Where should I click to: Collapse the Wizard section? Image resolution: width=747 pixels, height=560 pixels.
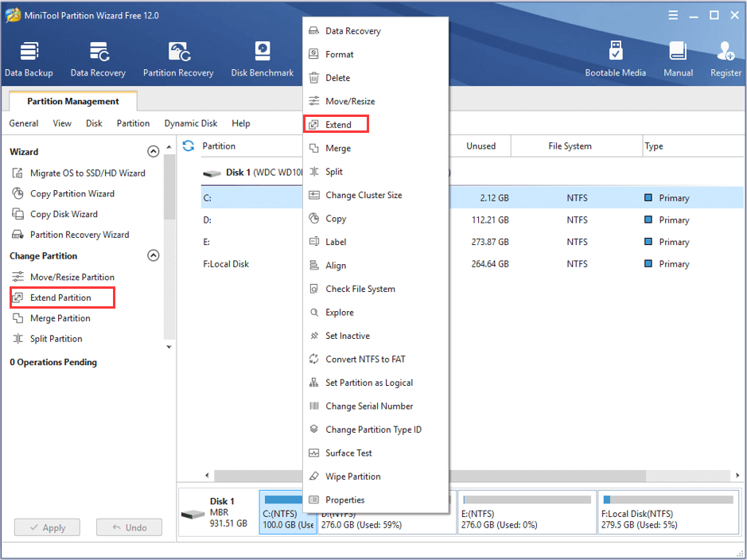click(153, 151)
